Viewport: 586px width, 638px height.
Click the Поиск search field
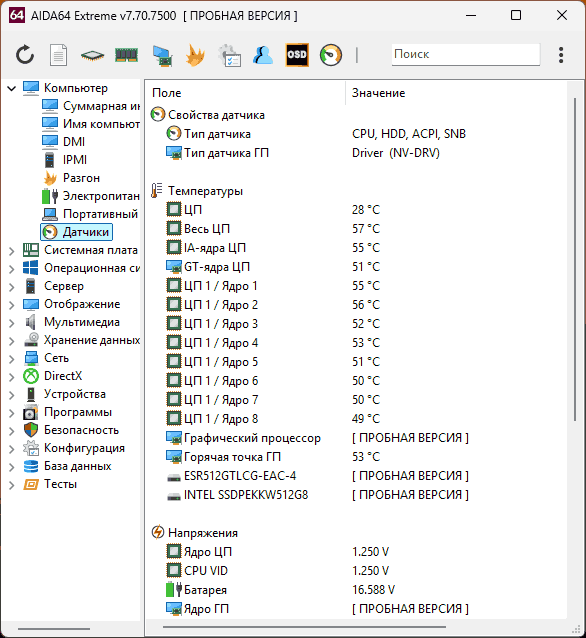(466, 54)
